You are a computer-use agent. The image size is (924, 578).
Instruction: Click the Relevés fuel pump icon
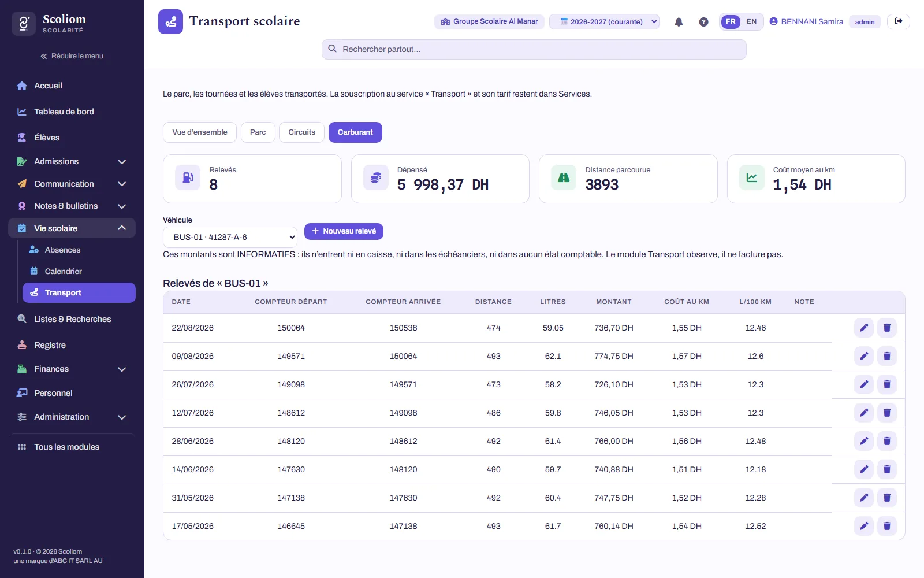tap(188, 177)
